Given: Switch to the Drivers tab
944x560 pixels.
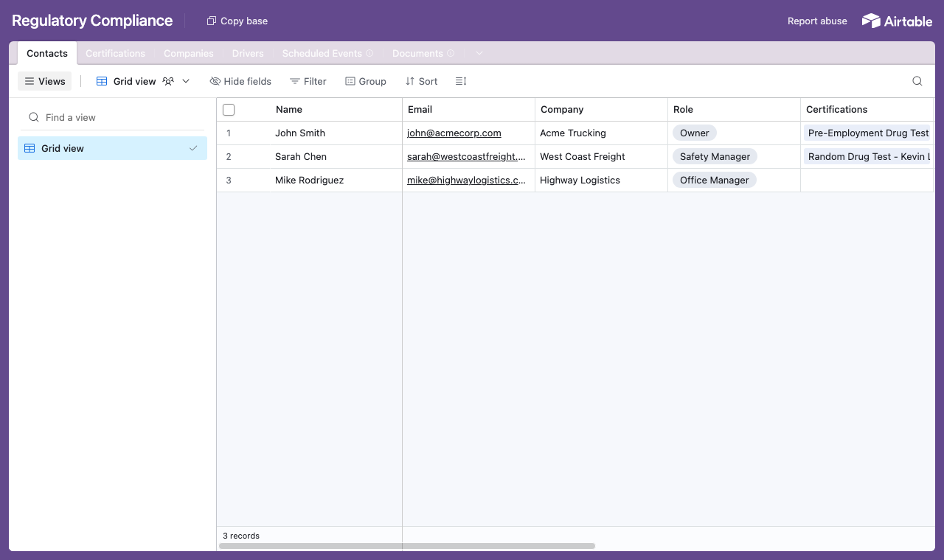Looking at the screenshot, I should tap(248, 53).
